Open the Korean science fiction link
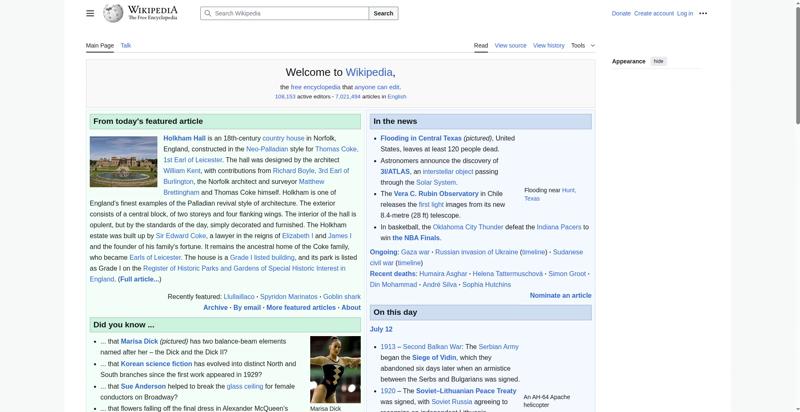 [156, 364]
